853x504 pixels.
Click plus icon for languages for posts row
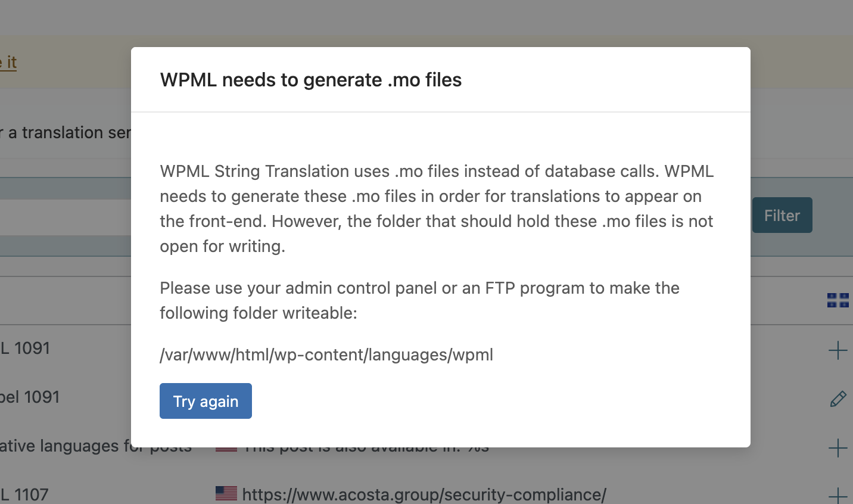click(838, 448)
